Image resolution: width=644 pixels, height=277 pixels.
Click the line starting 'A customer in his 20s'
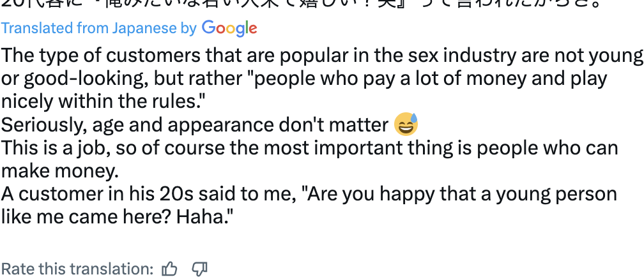[309, 194]
